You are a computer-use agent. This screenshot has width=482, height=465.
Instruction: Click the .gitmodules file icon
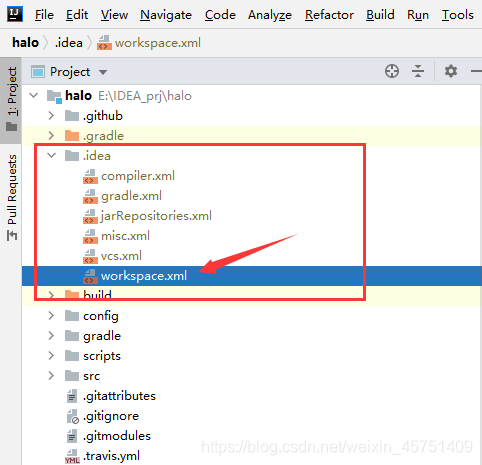coord(72,436)
